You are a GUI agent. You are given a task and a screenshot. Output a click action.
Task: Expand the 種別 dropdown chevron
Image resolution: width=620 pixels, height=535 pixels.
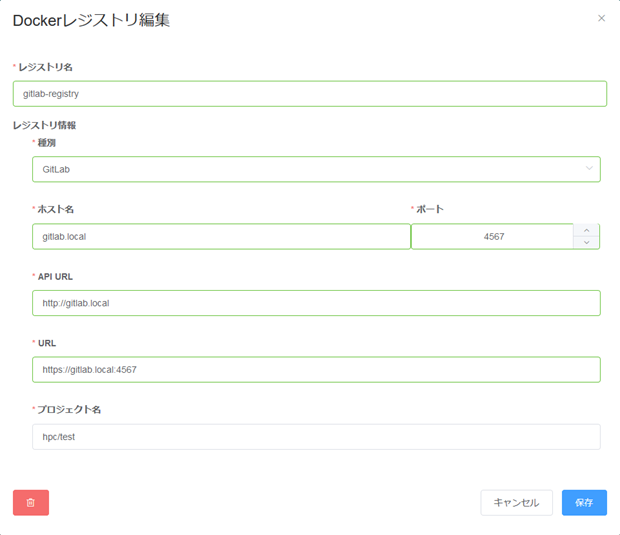589,168
